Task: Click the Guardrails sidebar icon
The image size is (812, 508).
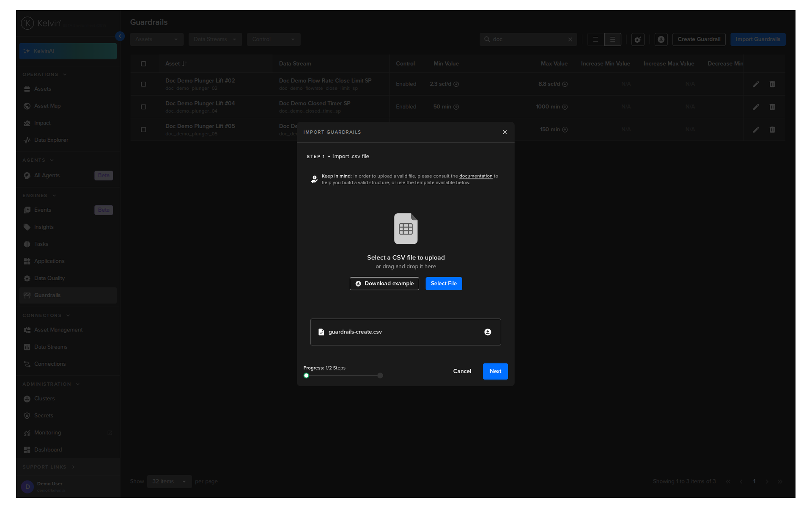Action: click(x=27, y=295)
